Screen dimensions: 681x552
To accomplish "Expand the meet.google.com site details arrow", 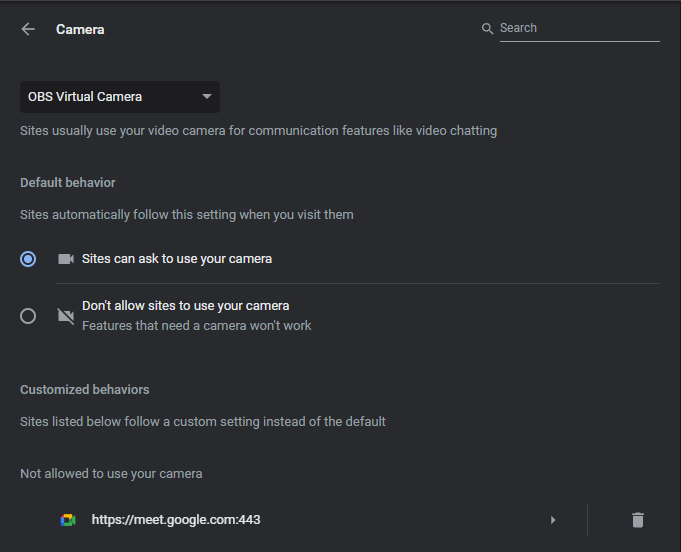I will [553, 520].
